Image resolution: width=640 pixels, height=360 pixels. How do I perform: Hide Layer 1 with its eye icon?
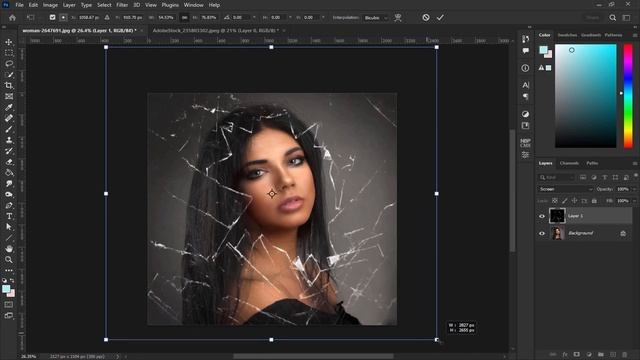[x=542, y=216]
